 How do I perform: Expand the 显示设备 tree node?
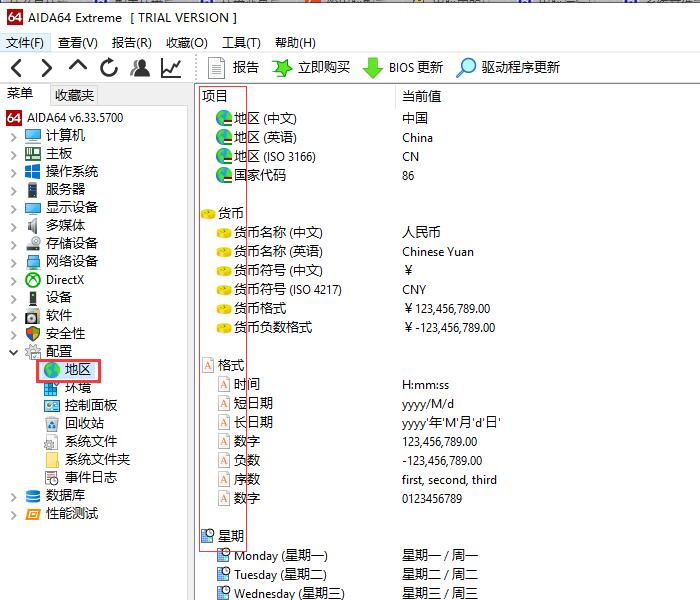pyautogui.click(x=13, y=208)
